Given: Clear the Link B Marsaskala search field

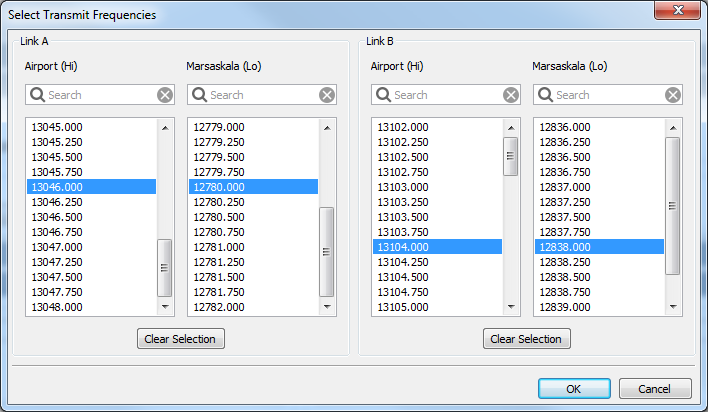Looking at the screenshot, I should coord(673,95).
